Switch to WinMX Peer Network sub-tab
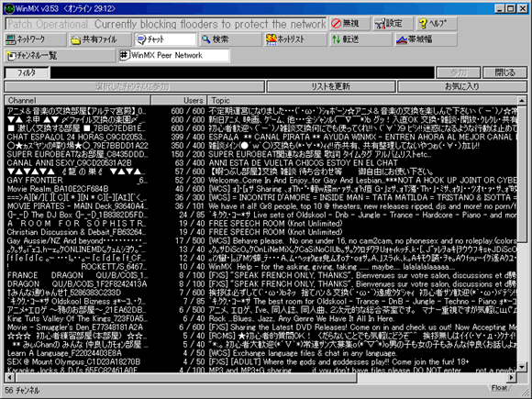Image resolution: width=532 pixels, height=399 pixels. (174, 55)
